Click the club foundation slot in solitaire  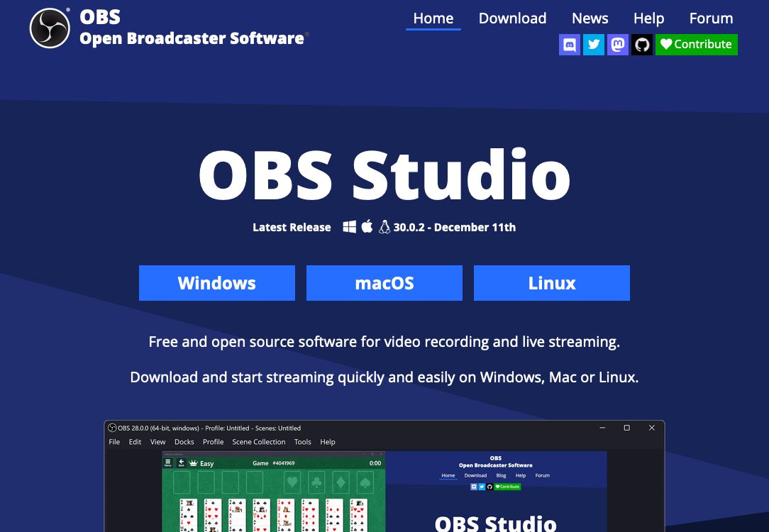(317, 482)
